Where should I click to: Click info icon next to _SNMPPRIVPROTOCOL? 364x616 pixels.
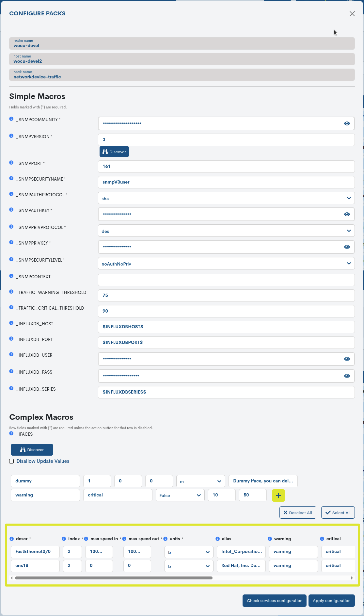pos(11,227)
